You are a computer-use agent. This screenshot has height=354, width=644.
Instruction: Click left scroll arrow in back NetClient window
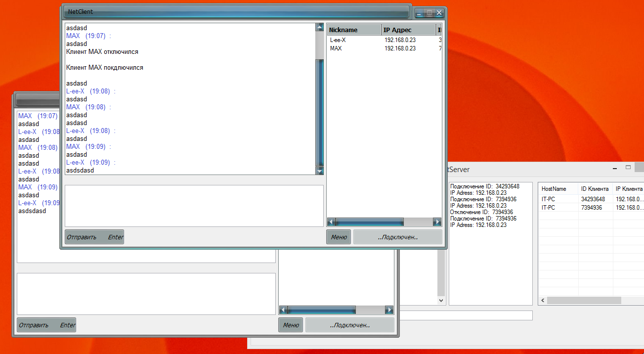283,310
